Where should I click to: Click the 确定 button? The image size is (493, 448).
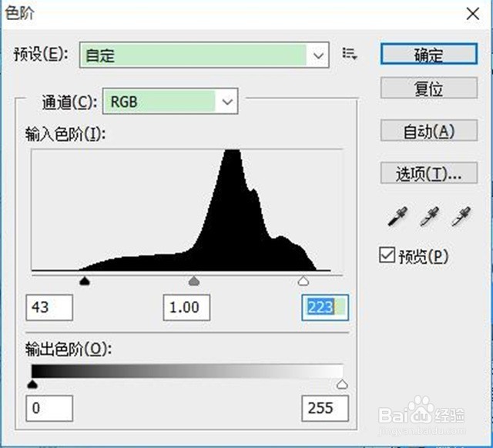coord(429,54)
